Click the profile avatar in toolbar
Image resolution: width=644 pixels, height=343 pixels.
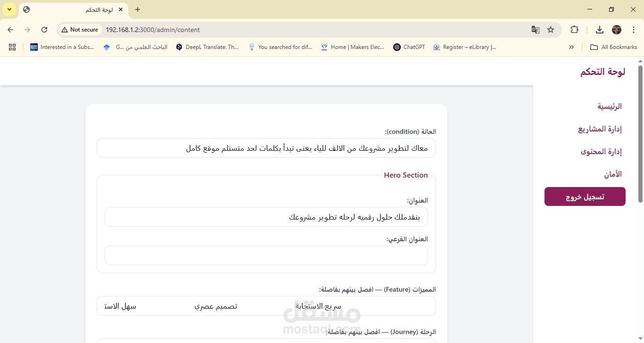(x=617, y=30)
